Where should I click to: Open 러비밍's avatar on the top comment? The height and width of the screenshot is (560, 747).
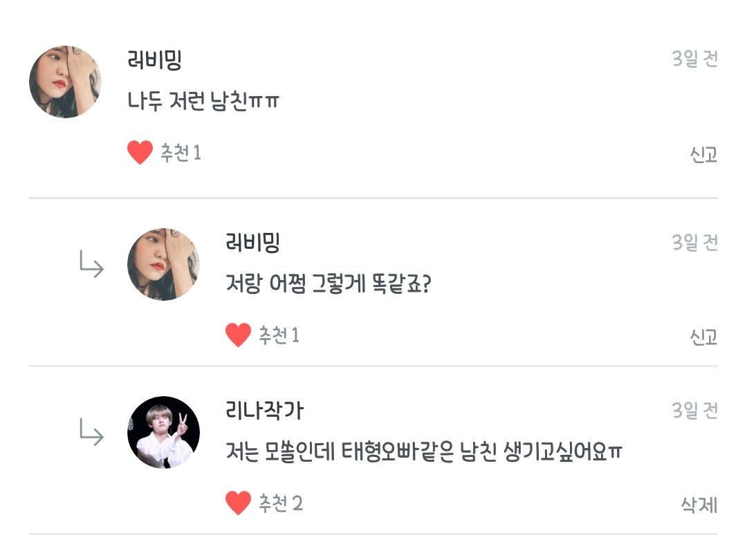click(x=65, y=82)
